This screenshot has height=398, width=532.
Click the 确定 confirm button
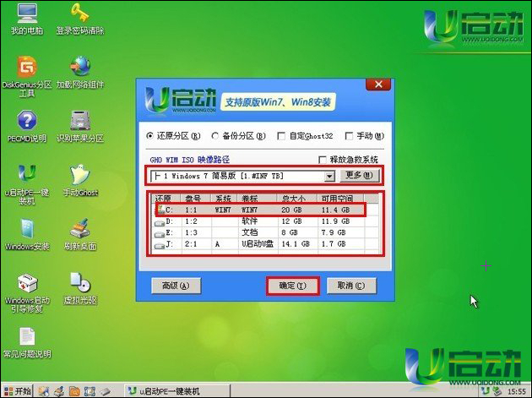tap(292, 286)
